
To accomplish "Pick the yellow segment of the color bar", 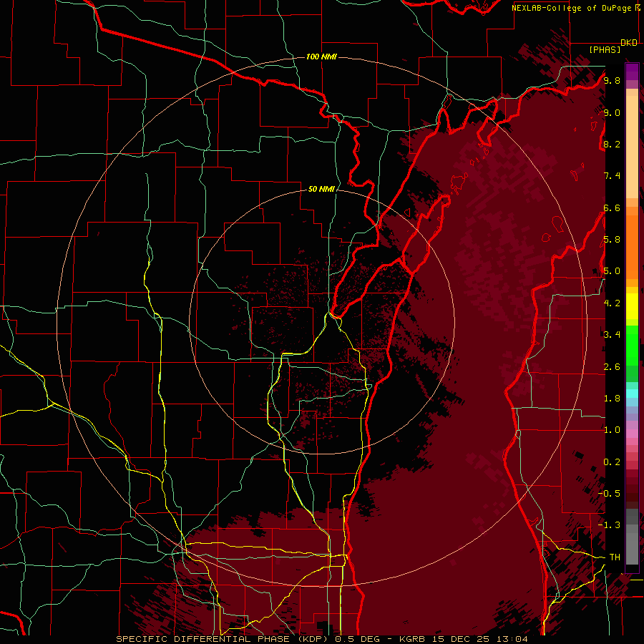I will tap(632, 306).
